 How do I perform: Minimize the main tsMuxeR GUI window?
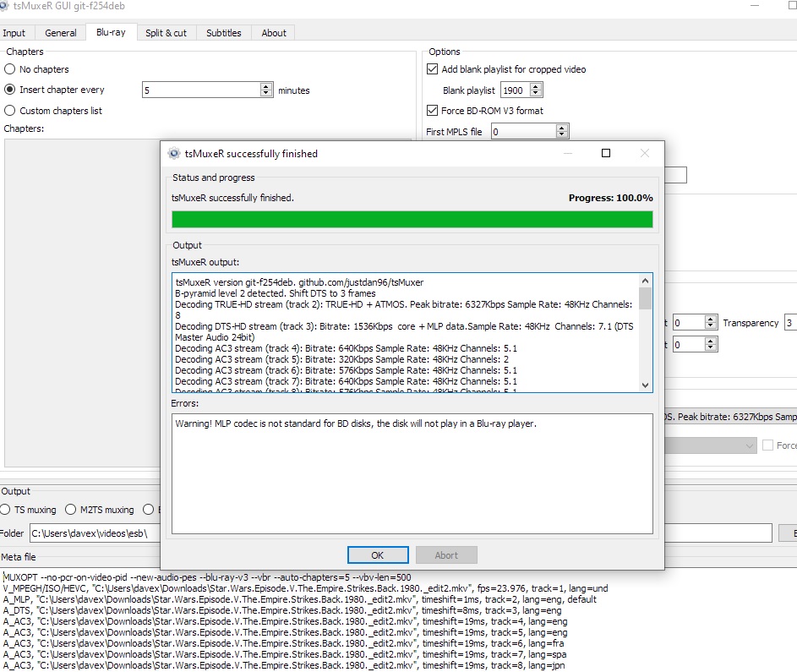pos(754,6)
